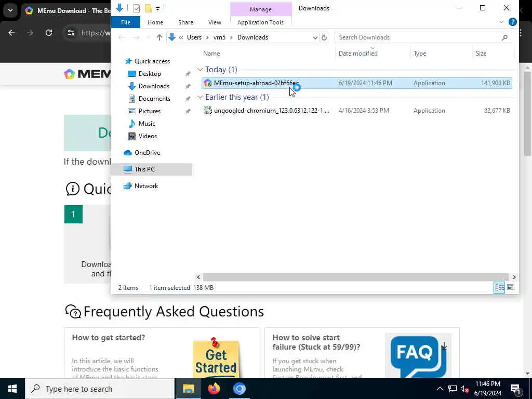
Task: Open Pictures in the navigation pane
Action: pyautogui.click(x=149, y=111)
